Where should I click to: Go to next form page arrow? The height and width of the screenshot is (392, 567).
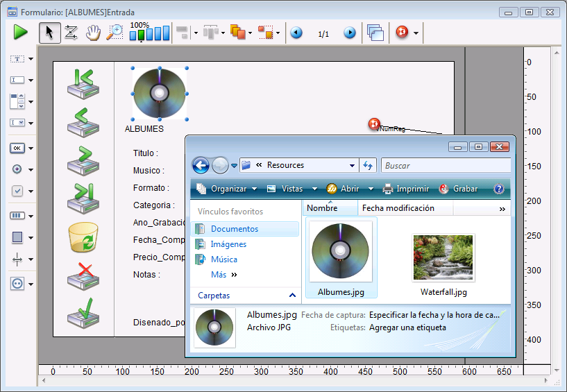(350, 33)
